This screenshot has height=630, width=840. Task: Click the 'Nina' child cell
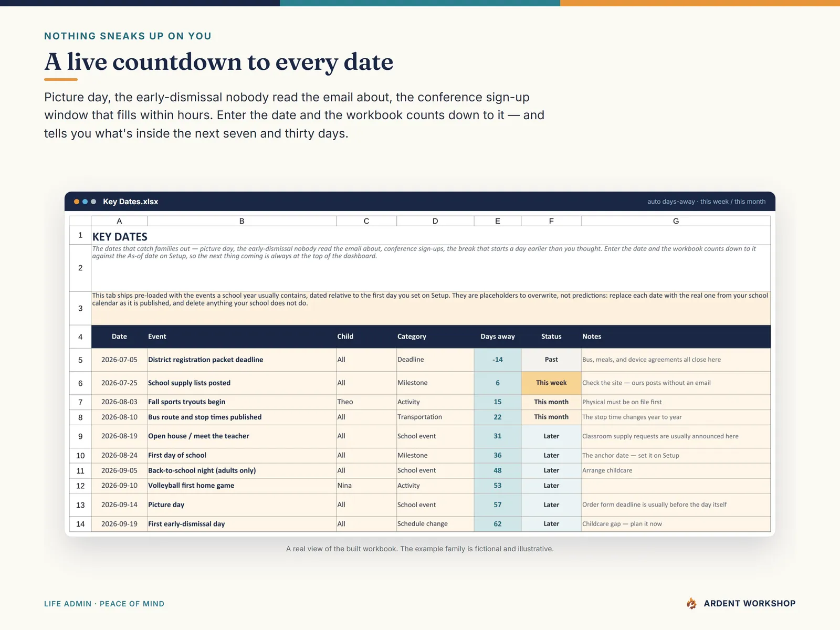(x=366, y=486)
